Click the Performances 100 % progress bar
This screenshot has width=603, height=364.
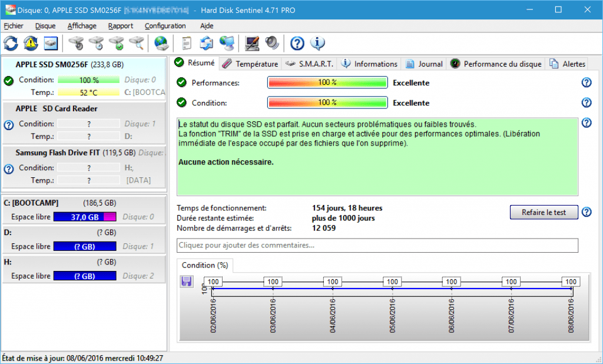click(x=327, y=82)
